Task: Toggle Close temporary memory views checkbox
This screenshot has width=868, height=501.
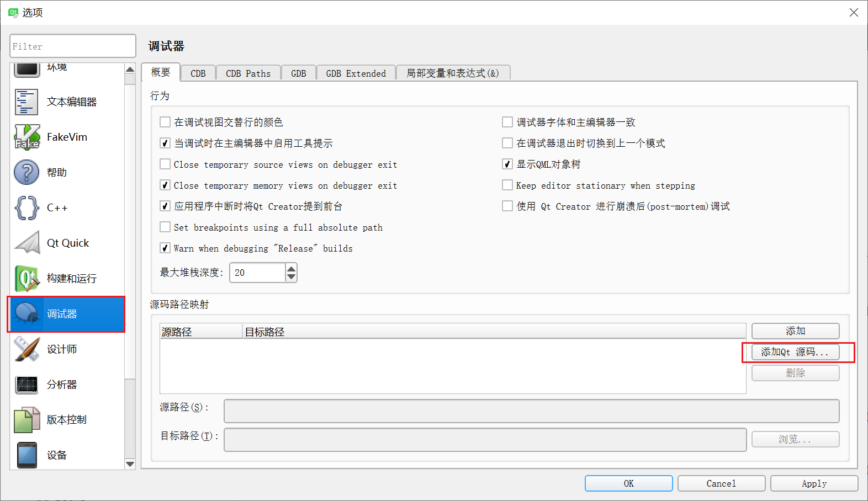Action: click(x=165, y=185)
